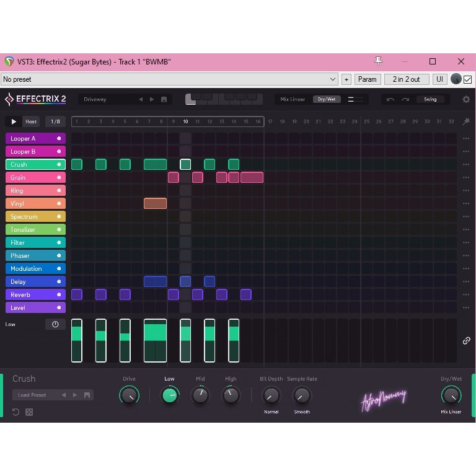Toggle the plugin bypass checkbox
This screenshot has height=476, width=476.
point(468,79)
